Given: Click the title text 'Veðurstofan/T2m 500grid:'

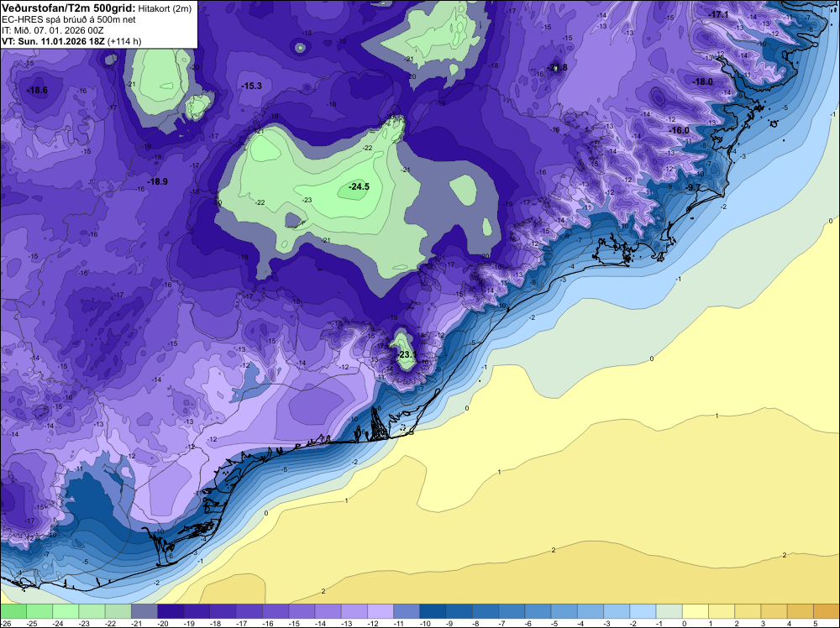Looking at the screenshot, I should tap(68, 8).
